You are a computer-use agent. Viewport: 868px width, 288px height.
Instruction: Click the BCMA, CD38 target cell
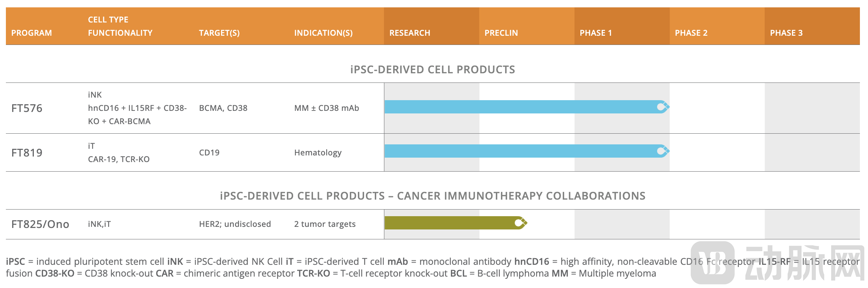pyautogui.click(x=223, y=108)
